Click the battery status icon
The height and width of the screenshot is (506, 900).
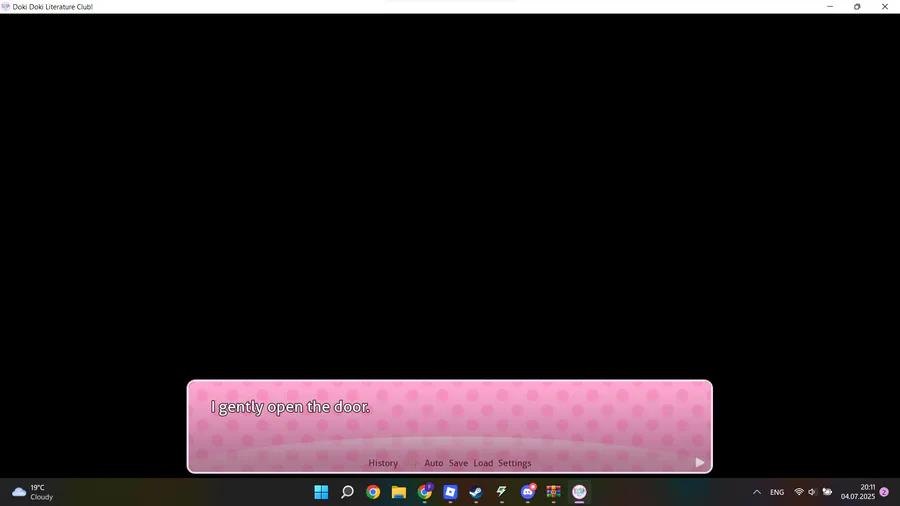pyautogui.click(x=827, y=492)
